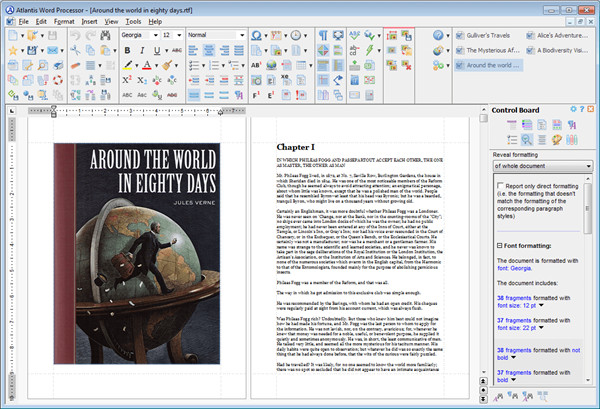
Task: Open the Help menu
Action: tap(155, 21)
